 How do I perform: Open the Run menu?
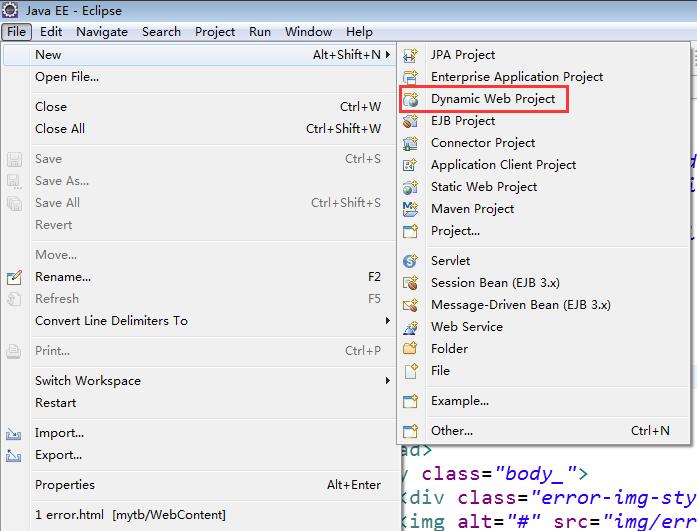click(260, 32)
